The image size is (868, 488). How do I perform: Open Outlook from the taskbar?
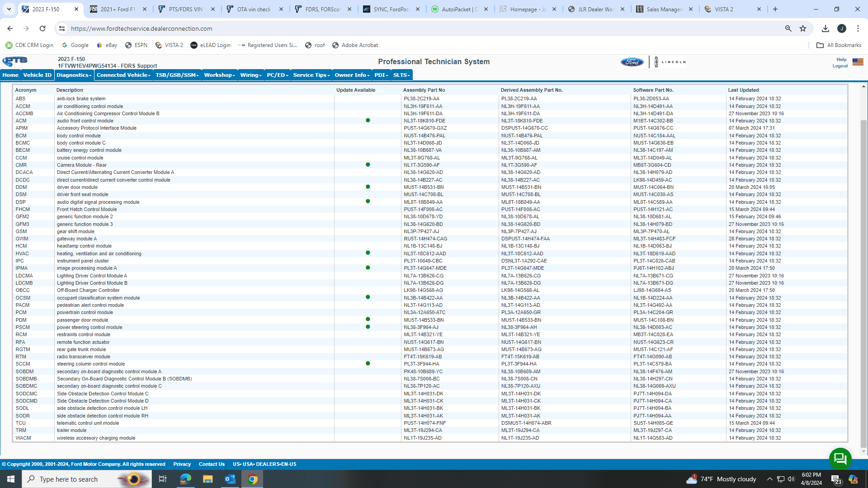(230, 479)
